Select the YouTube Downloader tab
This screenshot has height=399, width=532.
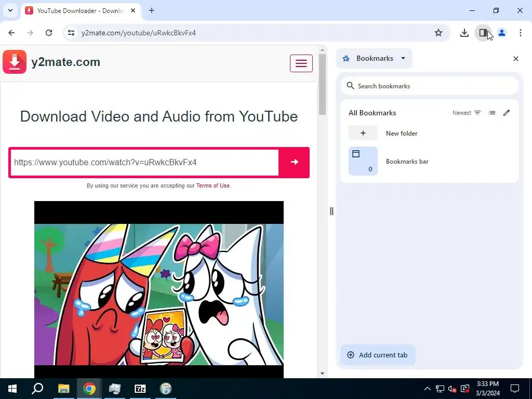79,10
